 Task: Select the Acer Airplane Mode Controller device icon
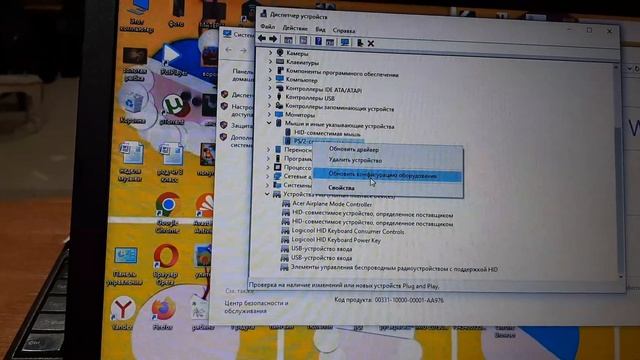click(286, 203)
